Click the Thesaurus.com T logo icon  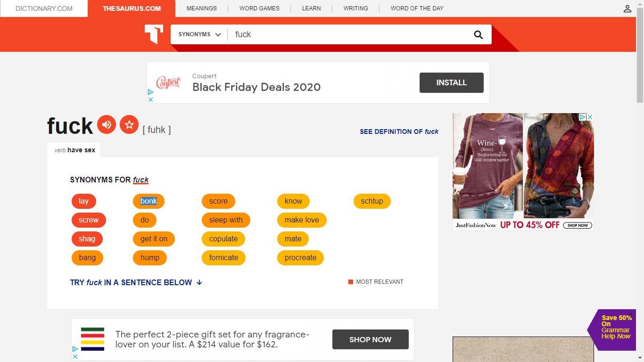point(154,34)
